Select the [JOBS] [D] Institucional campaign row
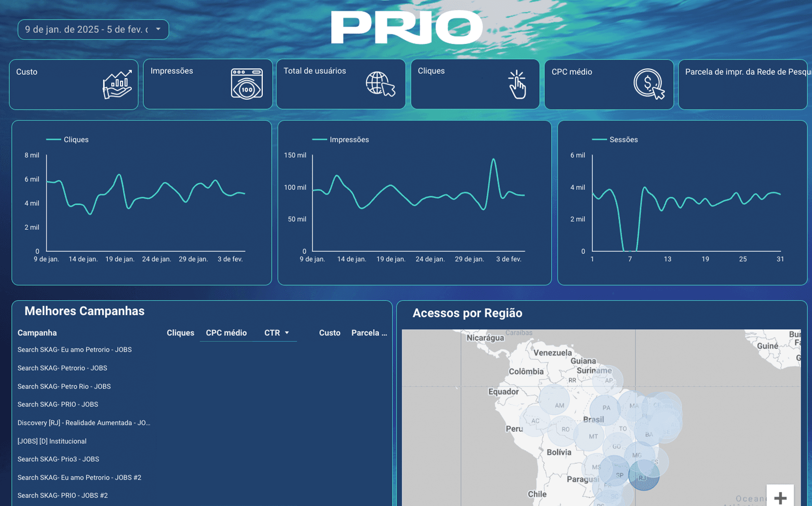Screen dimensions: 812x506 52,441
